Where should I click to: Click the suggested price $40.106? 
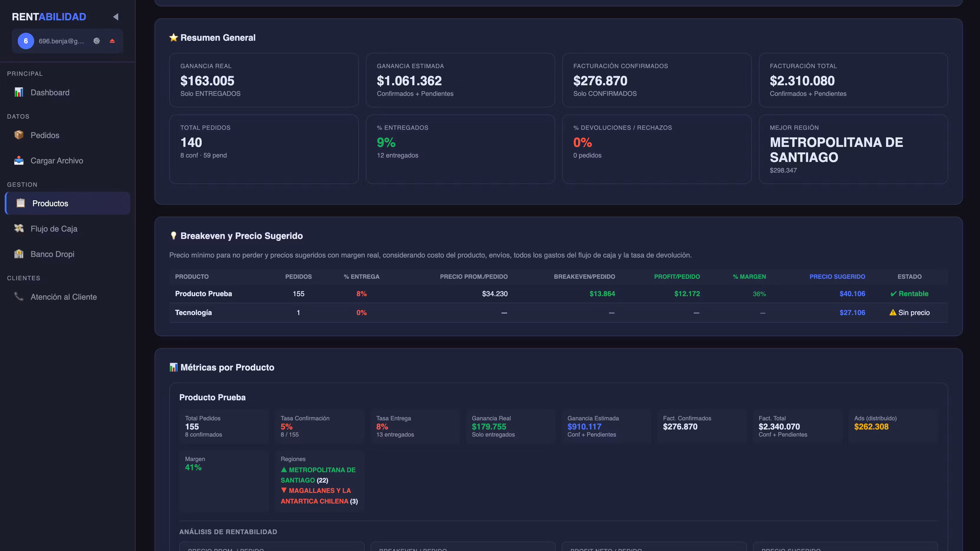[x=852, y=294]
